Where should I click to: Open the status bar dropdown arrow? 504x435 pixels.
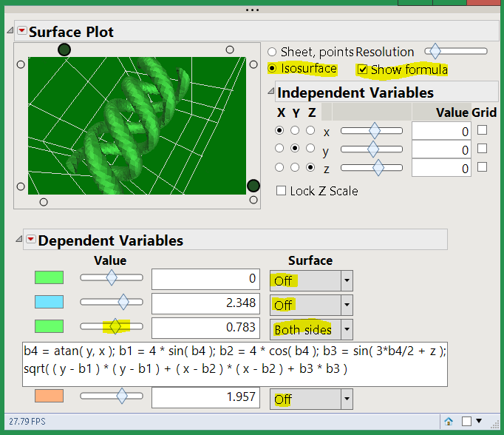479,420
